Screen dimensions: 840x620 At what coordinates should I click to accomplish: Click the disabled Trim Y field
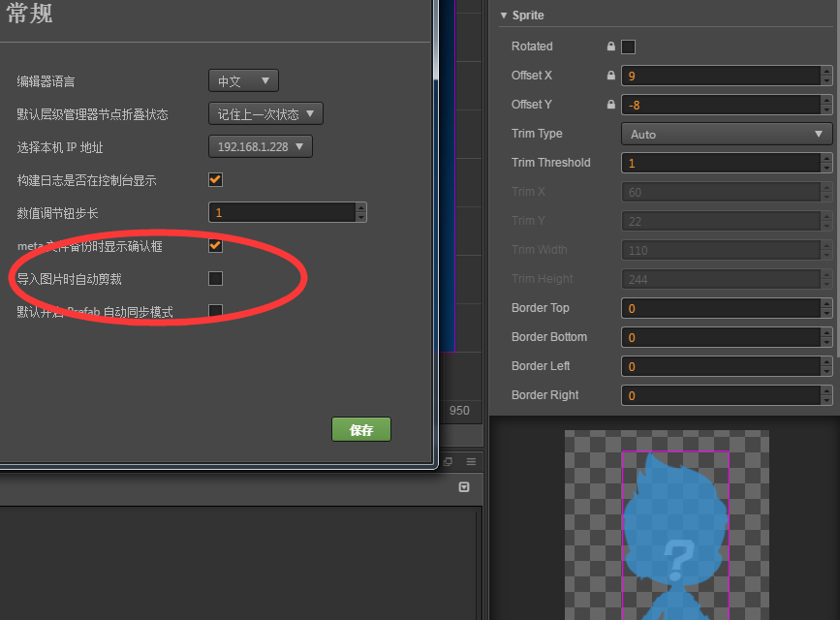721,221
